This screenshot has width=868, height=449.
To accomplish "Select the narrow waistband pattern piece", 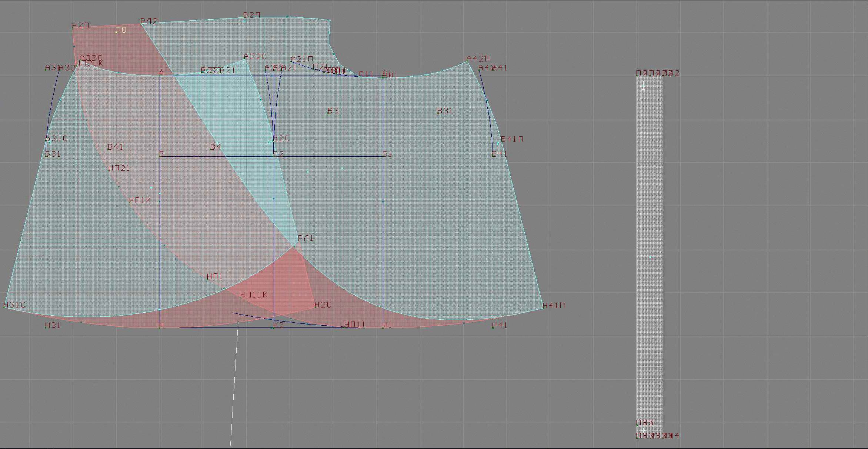I will tap(650, 257).
